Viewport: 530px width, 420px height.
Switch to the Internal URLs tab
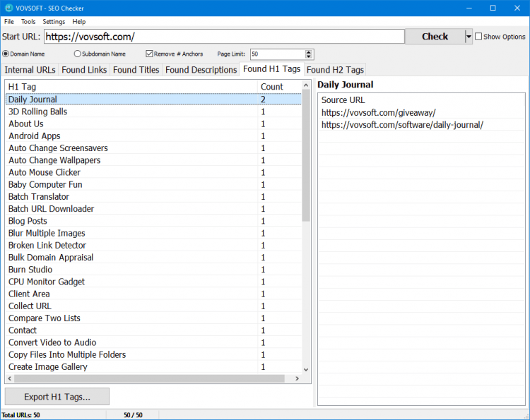tap(30, 70)
